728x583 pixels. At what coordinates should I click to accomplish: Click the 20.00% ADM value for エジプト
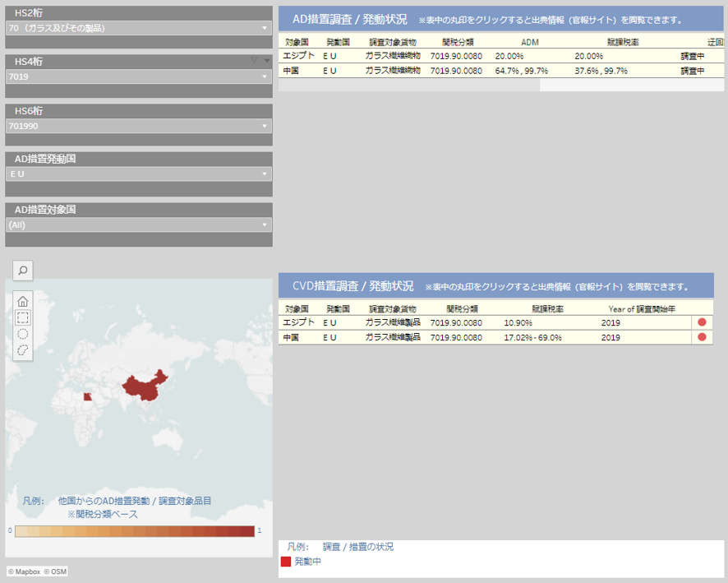(509, 56)
